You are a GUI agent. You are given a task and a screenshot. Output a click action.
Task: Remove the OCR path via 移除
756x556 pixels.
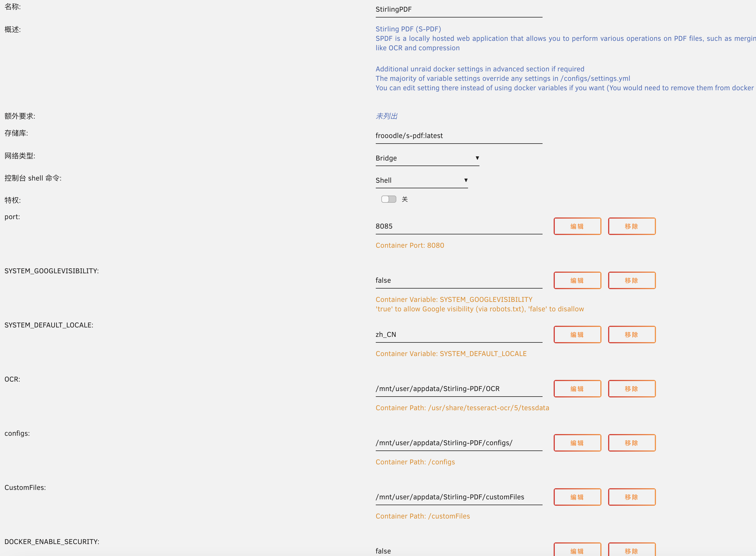[632, 389]
